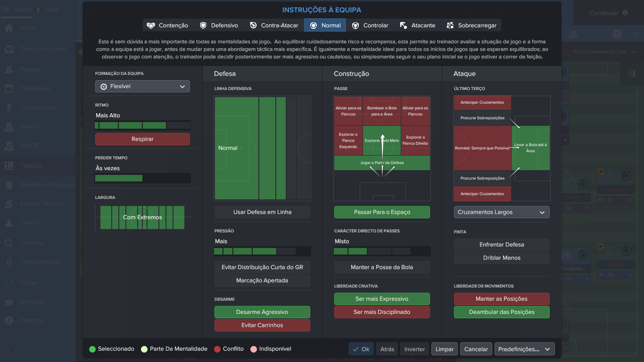Open the Predefinições dropdown menu
This screenshot has height=362, width=644.
[524, 349]
